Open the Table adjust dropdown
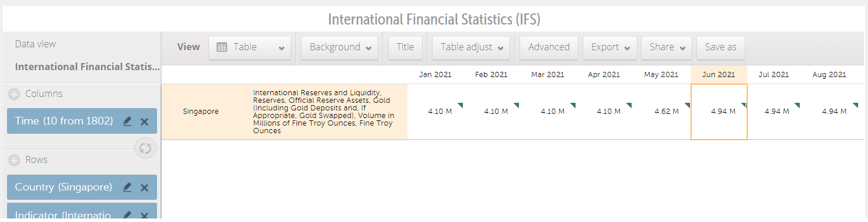 [x=471, y=48]
